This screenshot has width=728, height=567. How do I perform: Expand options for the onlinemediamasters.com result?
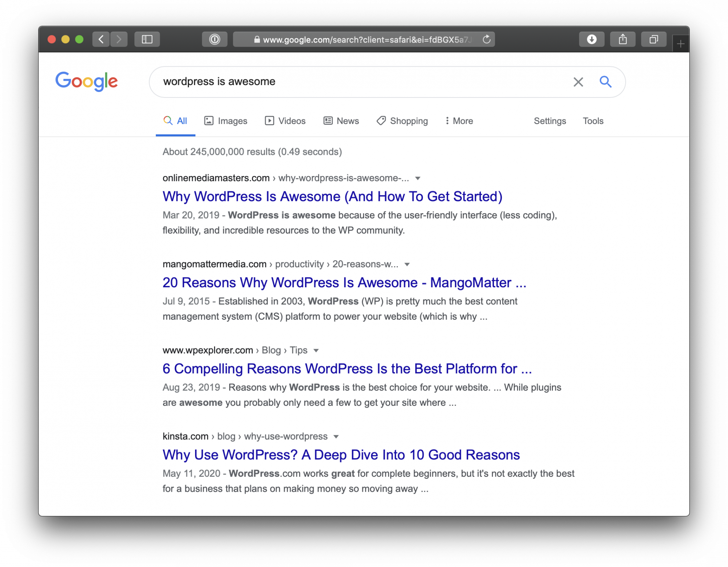coord(417,178)
